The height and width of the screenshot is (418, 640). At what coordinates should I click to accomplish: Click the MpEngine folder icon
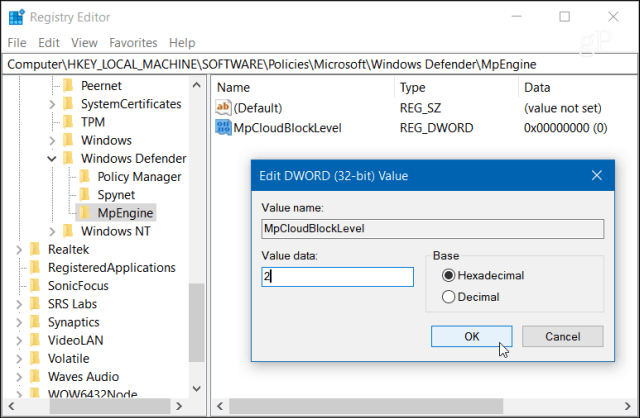pyautogui.click(x=85, y=213)
